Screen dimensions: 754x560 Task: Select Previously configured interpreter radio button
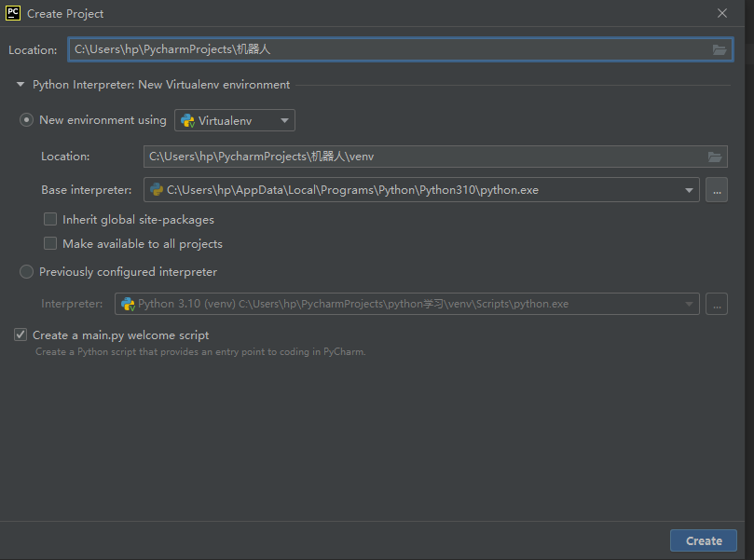[27, 272]
